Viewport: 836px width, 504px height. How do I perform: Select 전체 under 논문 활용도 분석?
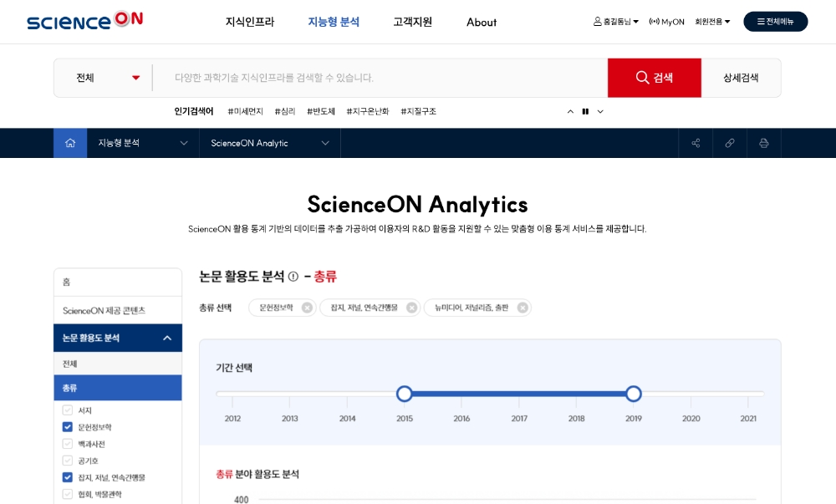[x=118, y=364]
